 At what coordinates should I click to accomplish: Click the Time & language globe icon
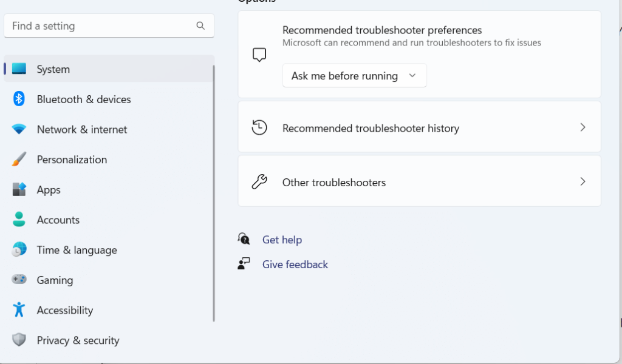coord(19,249)
